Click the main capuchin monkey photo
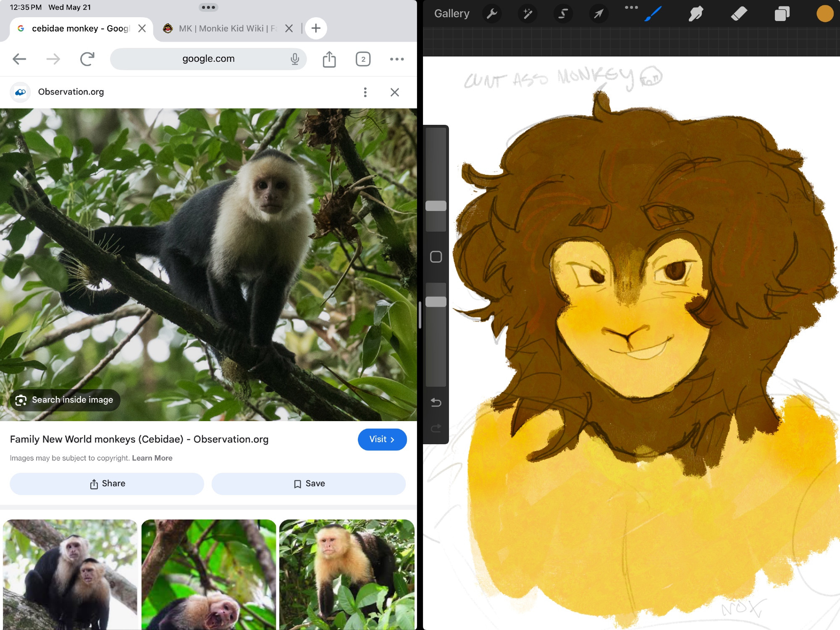This screenshot has width=840, height=630. point(208,265)
